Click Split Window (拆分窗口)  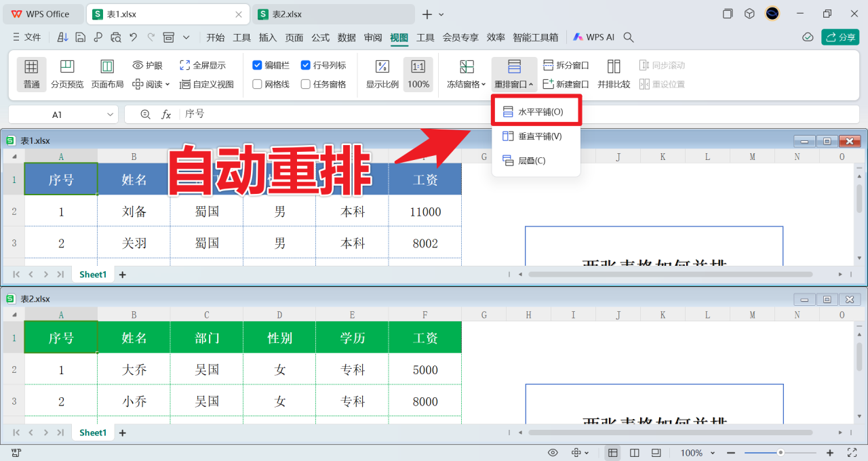click(566, 65)
